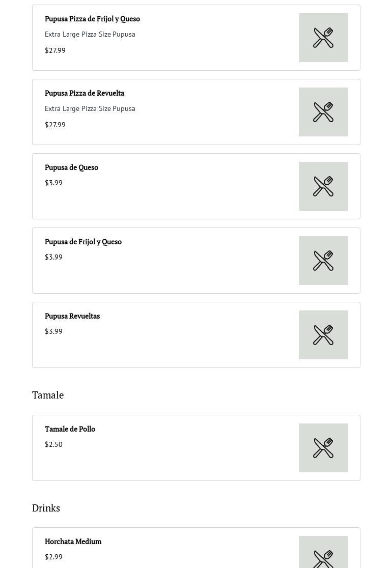The height and width of the screenshot is (568, 392).
Task: Click the $2.99 Horchata Medium price
Action: click(x=53, y=557)
